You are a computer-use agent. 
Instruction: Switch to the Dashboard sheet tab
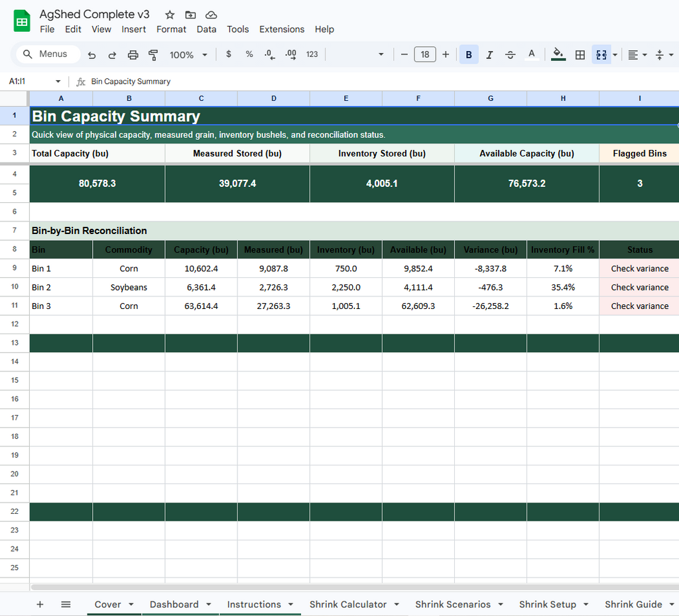[x=174, y=604]
